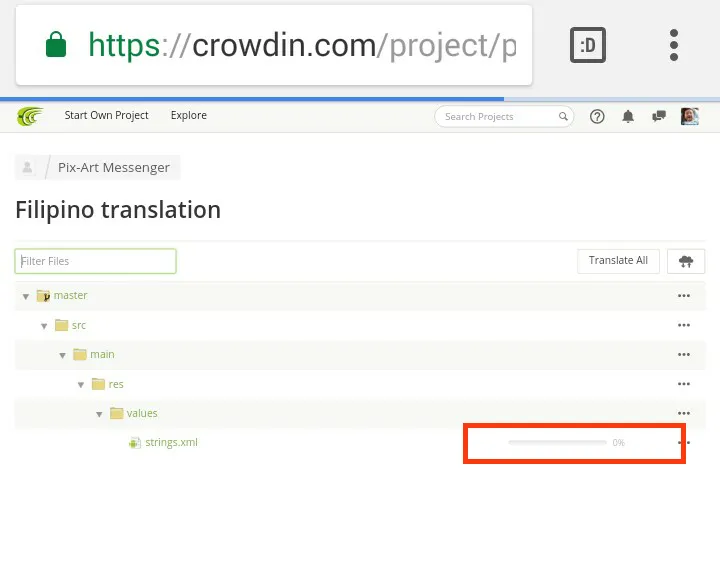Viewport: 720px width, 566px height.
Task: Click the strings.xml Android file icon
Action: (135, 443)
